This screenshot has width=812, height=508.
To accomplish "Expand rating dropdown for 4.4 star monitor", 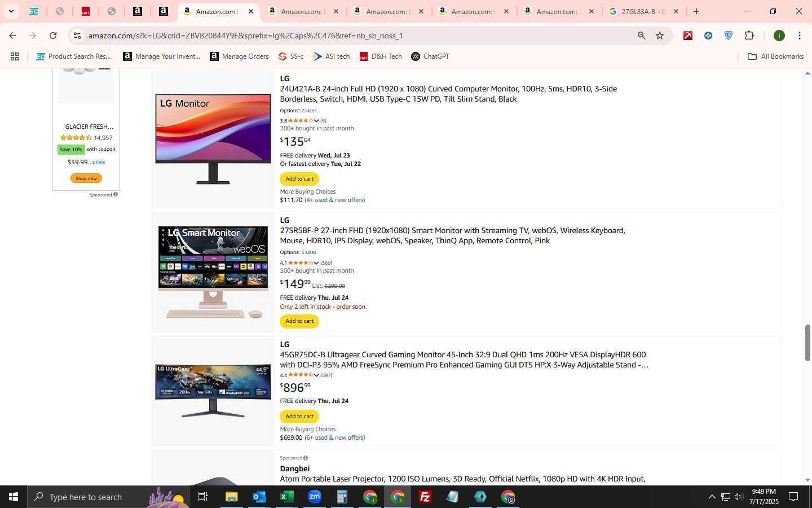I will pyautogui.click(x=316, y=375).
